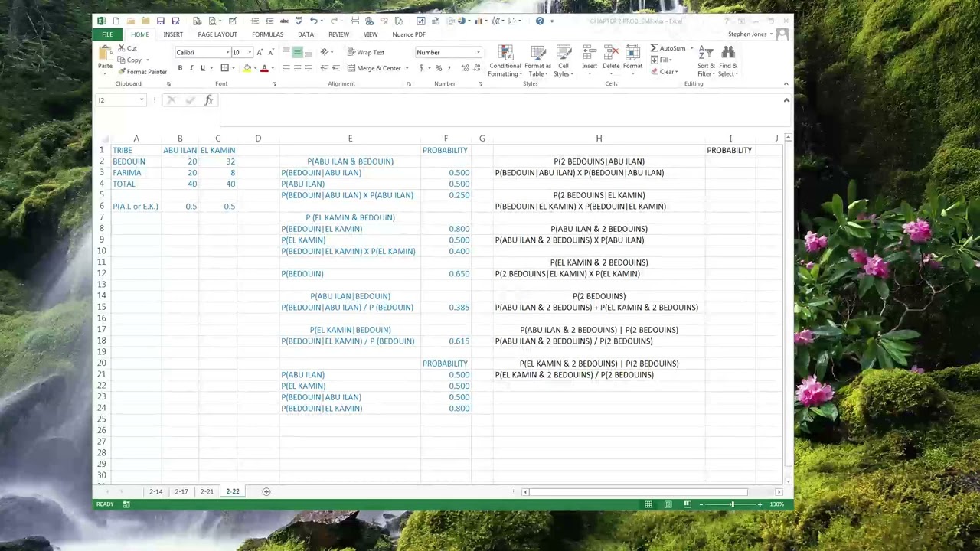Select sheet tab 2-17

tap(181, 491)
